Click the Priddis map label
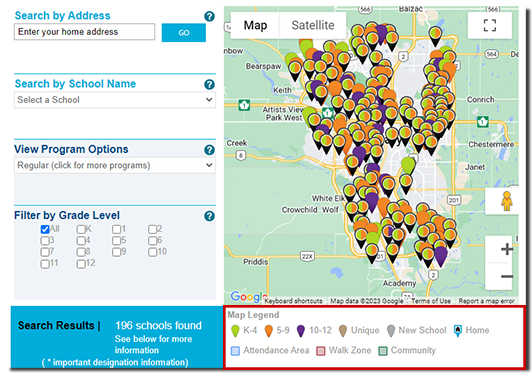Image resolution: width=532 pixels, height=374 pixels. click(x=255, y=262)
